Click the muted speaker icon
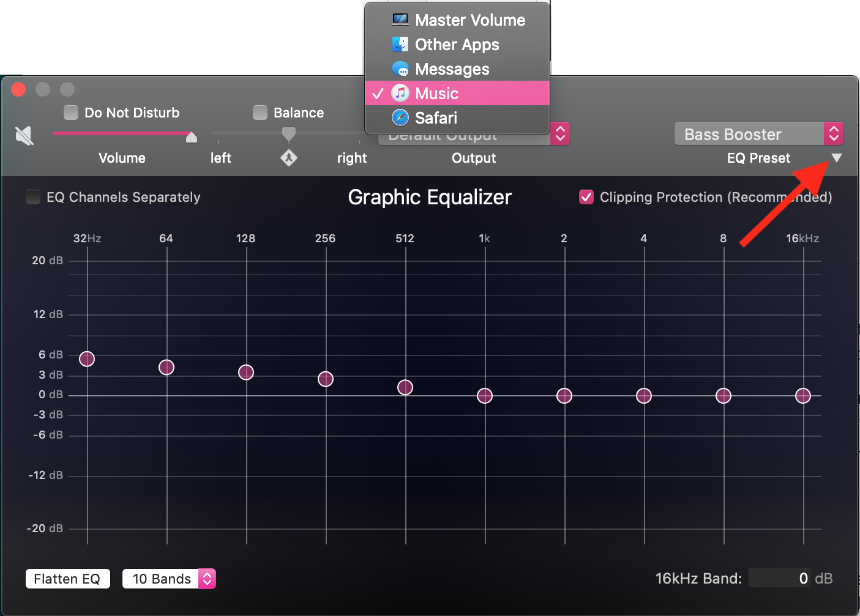860x616 pixels. coord(24,135)
